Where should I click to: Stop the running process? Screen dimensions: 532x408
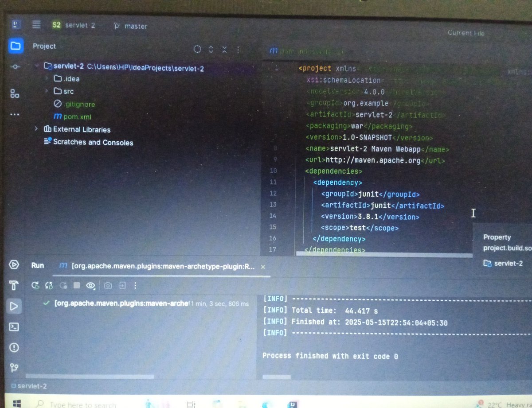coord(77,286)
